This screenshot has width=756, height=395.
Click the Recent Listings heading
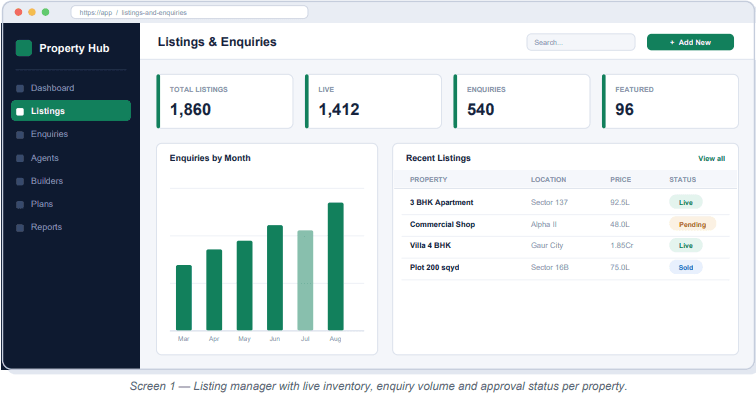pos(438,158)
